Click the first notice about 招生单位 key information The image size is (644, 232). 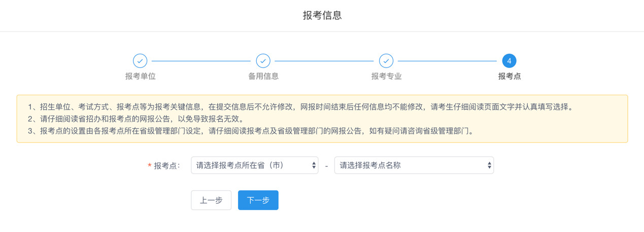302,107
